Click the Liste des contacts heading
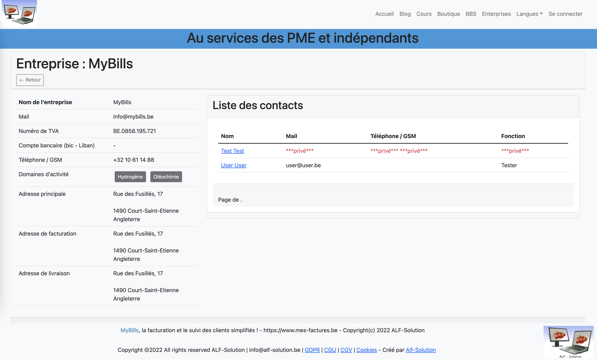 (258, 105)
